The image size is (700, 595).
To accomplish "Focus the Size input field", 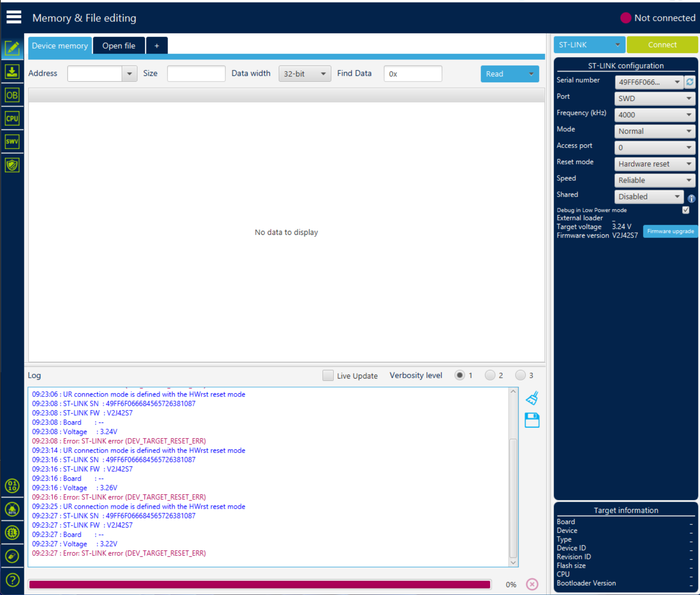I will pos(196,74).
